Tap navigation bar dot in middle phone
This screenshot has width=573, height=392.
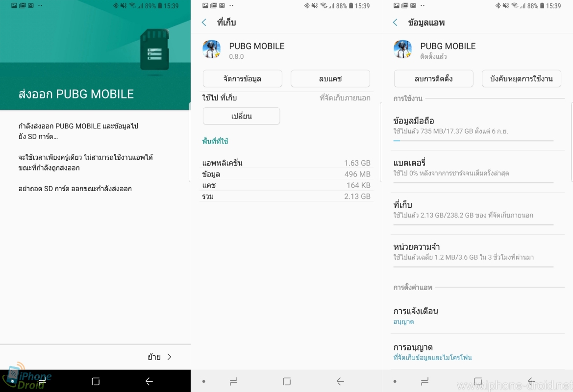coord(203,381)
